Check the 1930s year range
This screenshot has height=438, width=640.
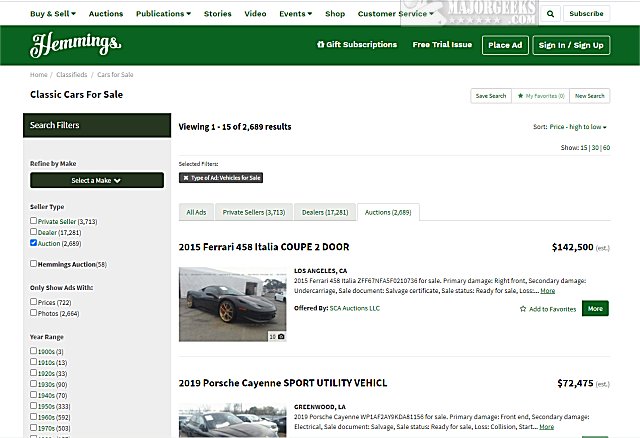pyautogui.click(x=33, y=384)
